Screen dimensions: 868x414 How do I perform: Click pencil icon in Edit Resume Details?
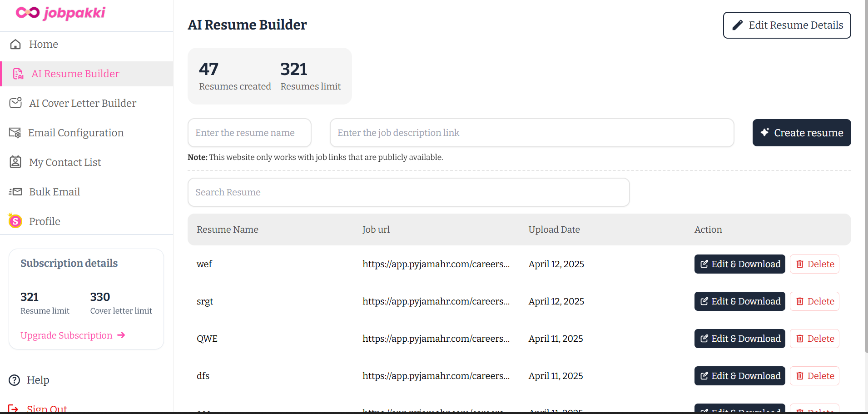pyautogui.click(x=738, y=25)
